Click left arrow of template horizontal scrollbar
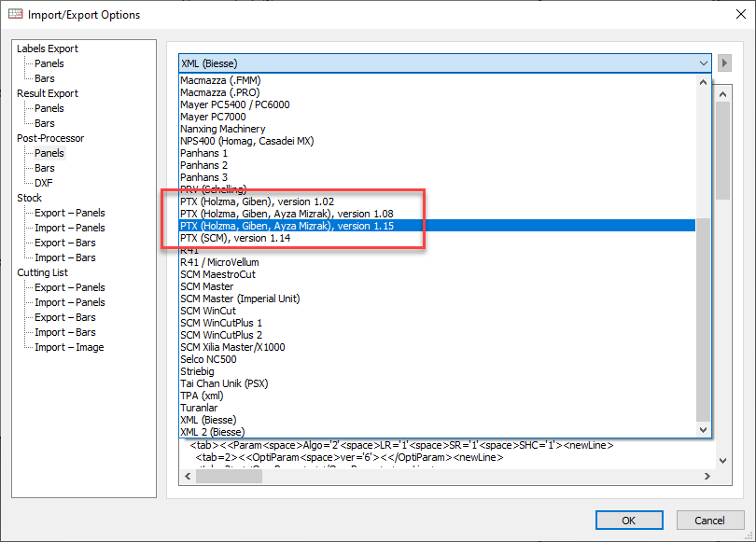 [188, 476]
